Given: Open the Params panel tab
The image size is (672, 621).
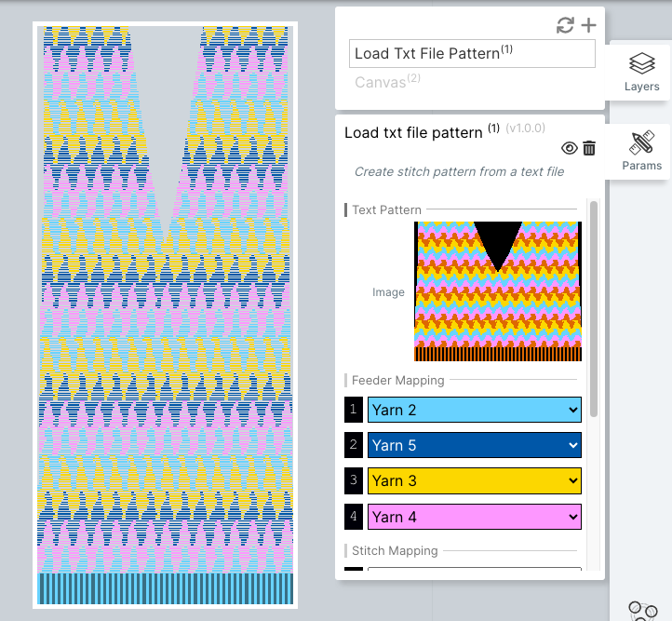Looking at the screenshot, I should [x=641, y=151].
